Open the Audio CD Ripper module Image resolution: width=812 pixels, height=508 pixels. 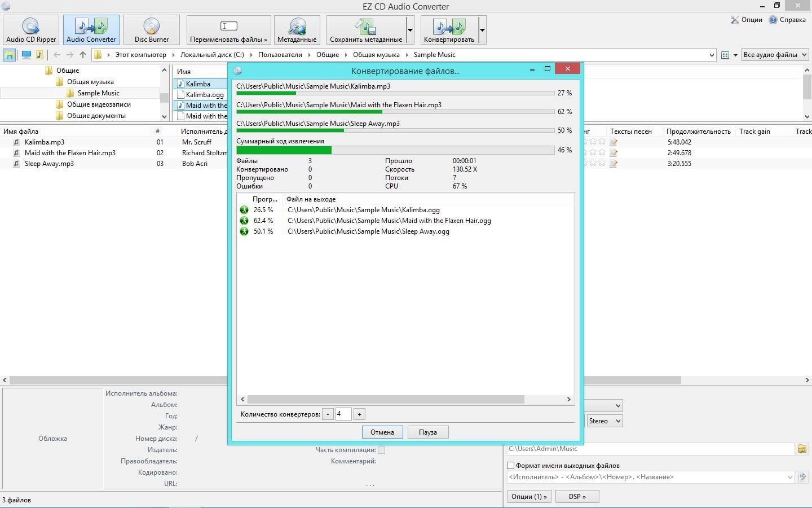[31, 30]
